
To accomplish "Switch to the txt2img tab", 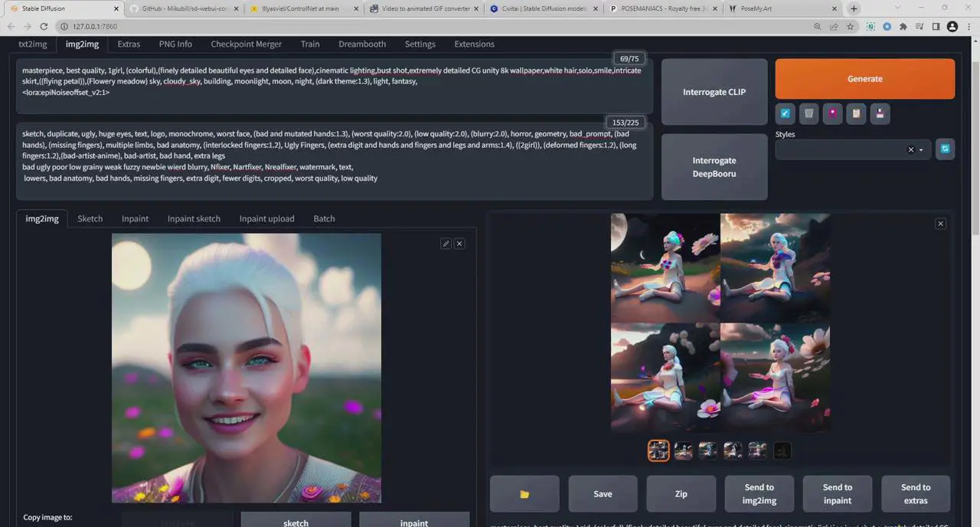I will (x=32, y=44).
